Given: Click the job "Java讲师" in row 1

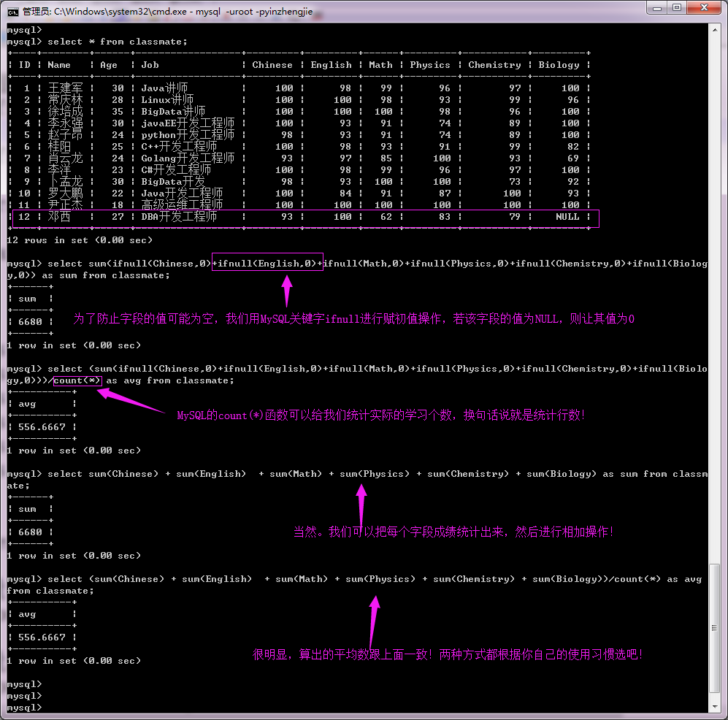Looking at the screenshot, I should tap(164, 88).
